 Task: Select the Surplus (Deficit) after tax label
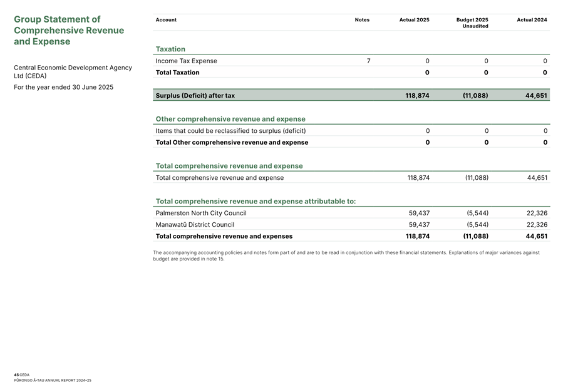pyautogui.click(x=195, y=96)
